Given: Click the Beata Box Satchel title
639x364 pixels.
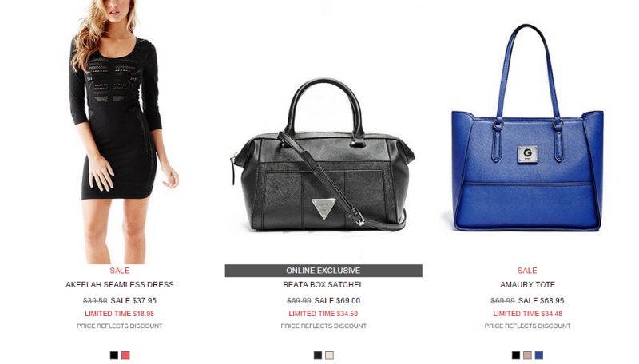Looking at the screenshot, I should coord(323,285).
